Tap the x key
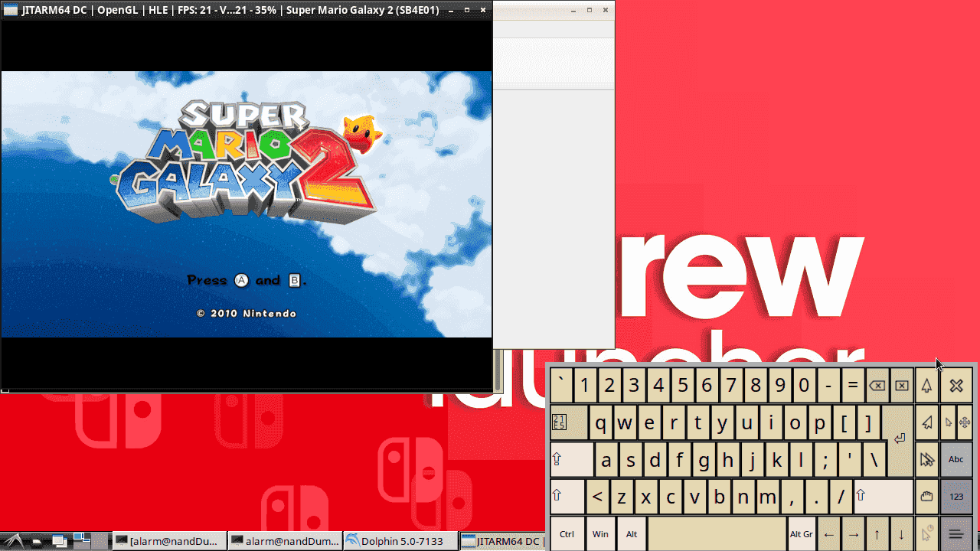 tap(646, 496)
